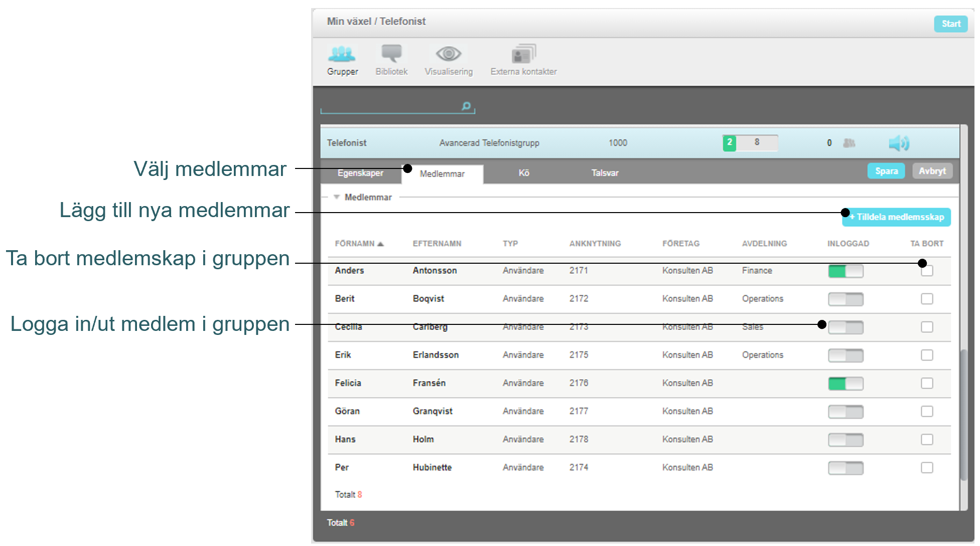Sort by FÖRNAMN column header
Viewport: 980px width, 546px height.
(359, 243)
